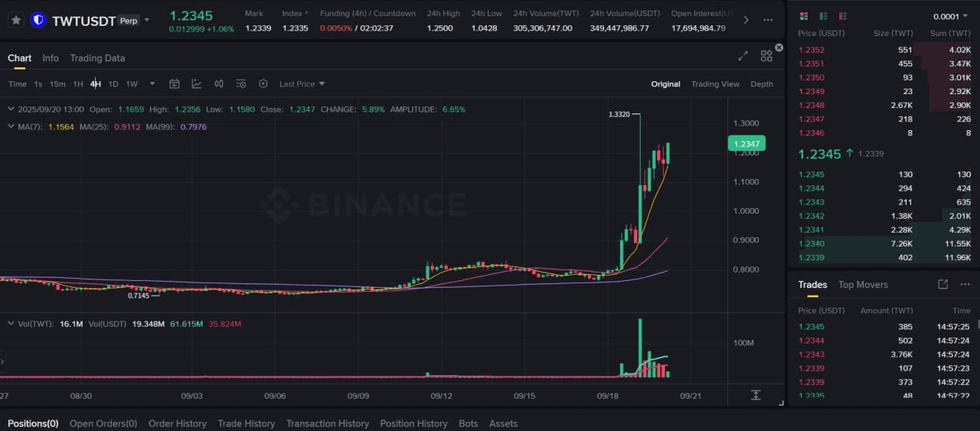The height and width of the screenshot is (431, 980).
Task: Open the calendar go-to-date icon
Action: 175,84
